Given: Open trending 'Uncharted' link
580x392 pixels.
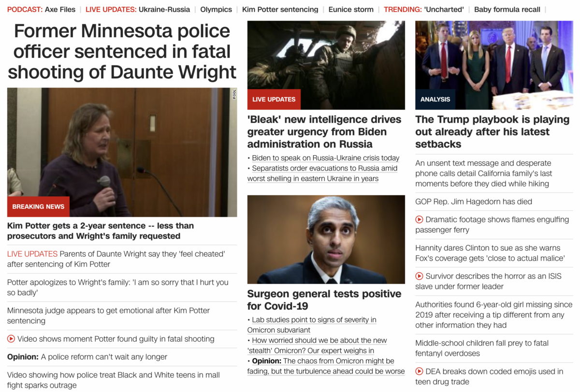Looking at the screenshot, I should 444,9.
